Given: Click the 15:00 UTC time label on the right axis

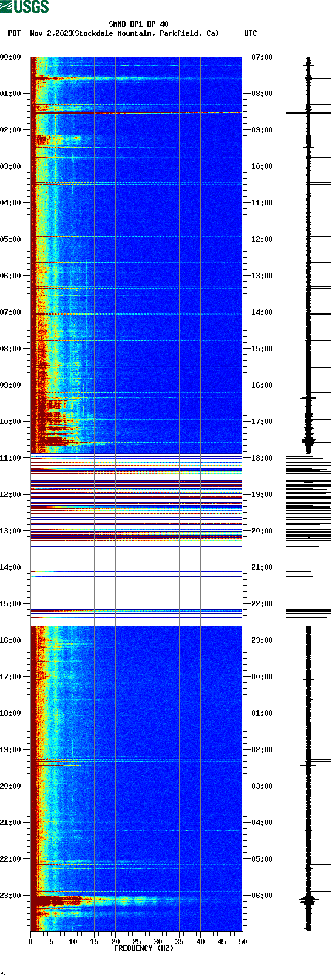Looking at the screenshot, I should coord(262,349).
